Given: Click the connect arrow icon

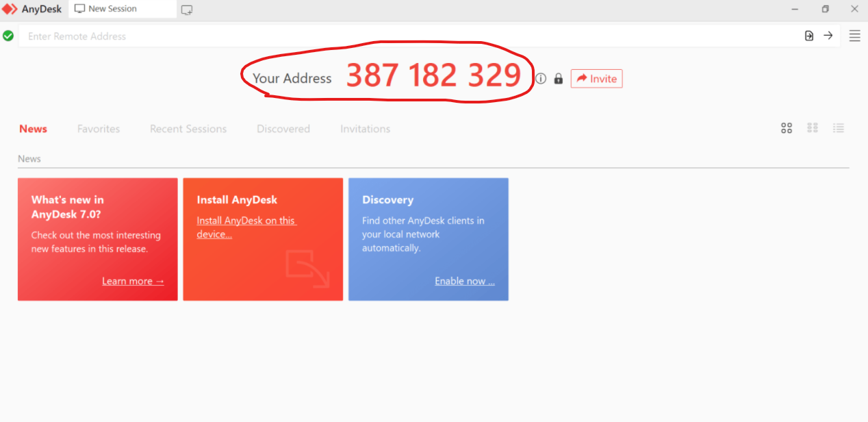Looking at the screenshot, I should tap(828, 35).
